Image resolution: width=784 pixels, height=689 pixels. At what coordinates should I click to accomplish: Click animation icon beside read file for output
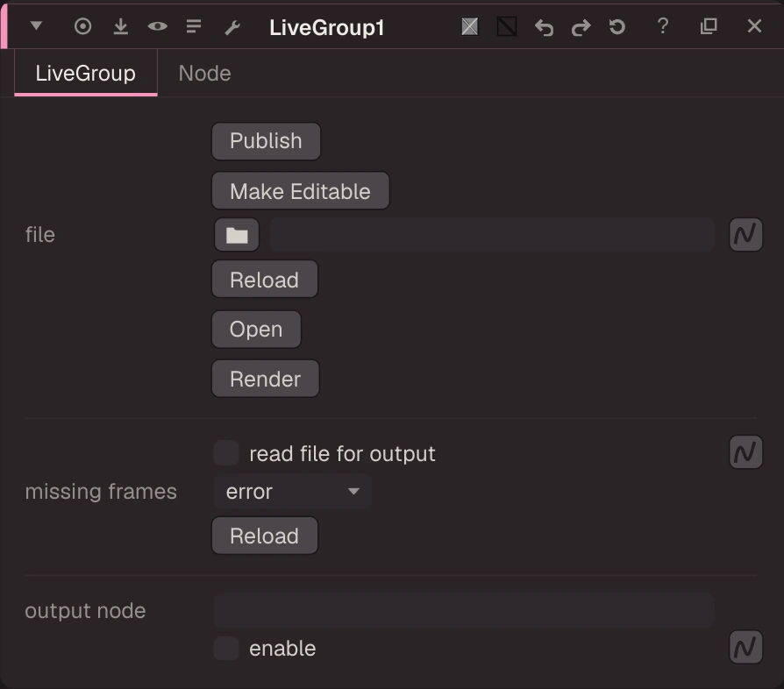tap(745, 452)
